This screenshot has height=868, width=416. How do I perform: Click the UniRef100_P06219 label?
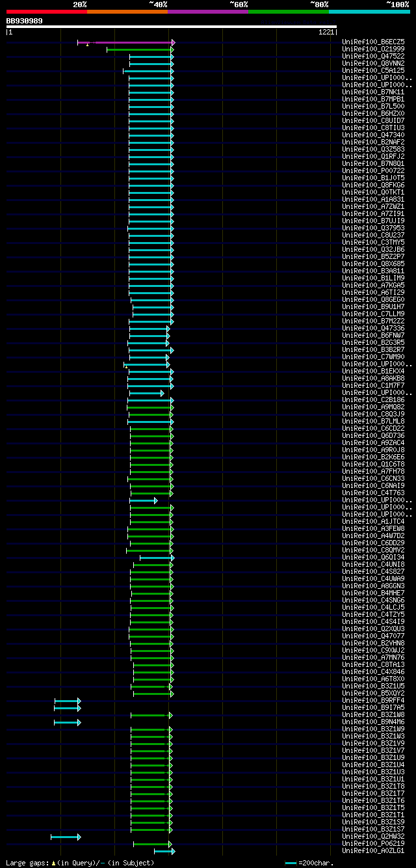(x=374, y=843)
